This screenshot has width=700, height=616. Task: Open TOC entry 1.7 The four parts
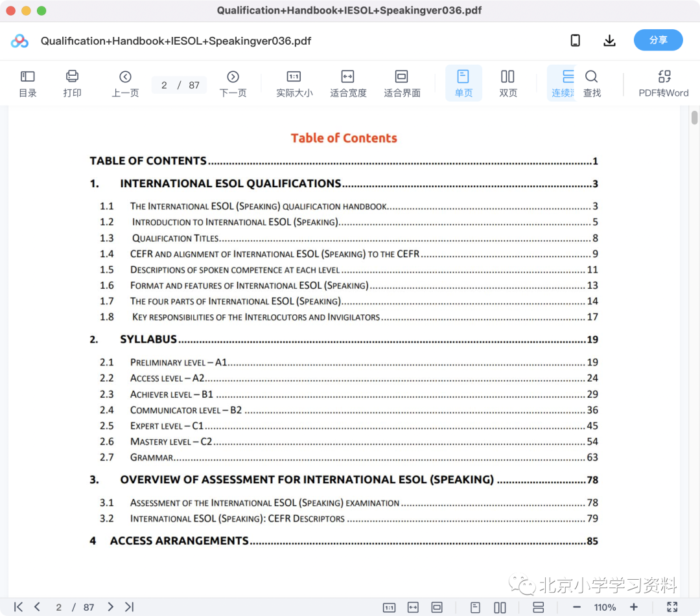349,301
